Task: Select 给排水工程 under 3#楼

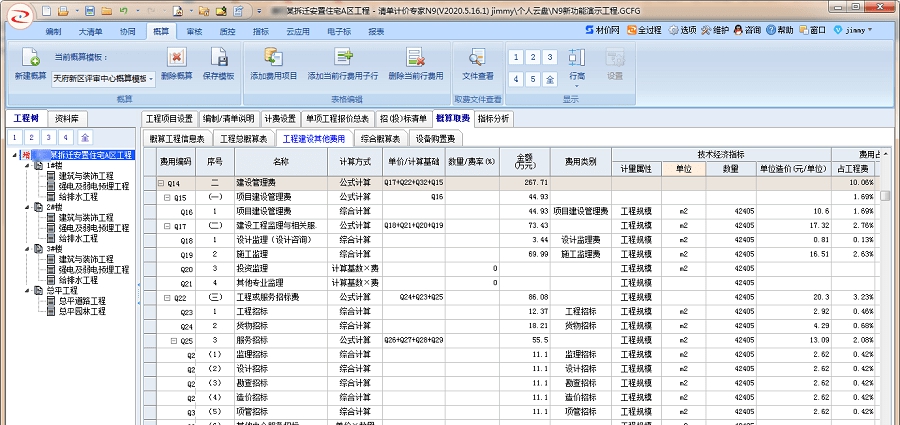Action: [x=77, y=280]
